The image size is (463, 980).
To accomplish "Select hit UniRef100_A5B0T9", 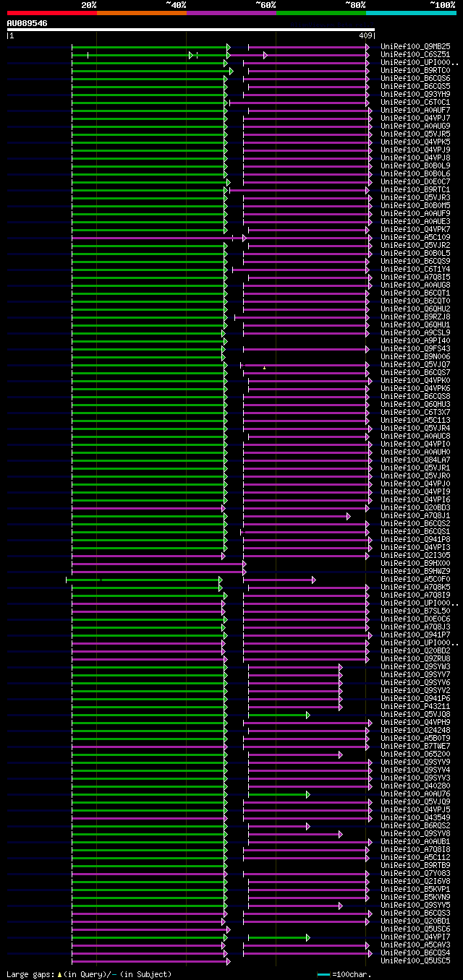I will click(x=415, y=738).
